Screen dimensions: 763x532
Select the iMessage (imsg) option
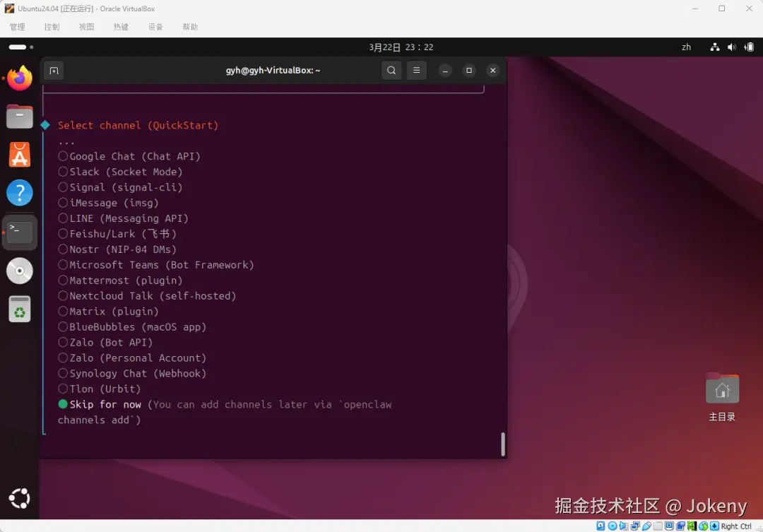click(109, 203)
